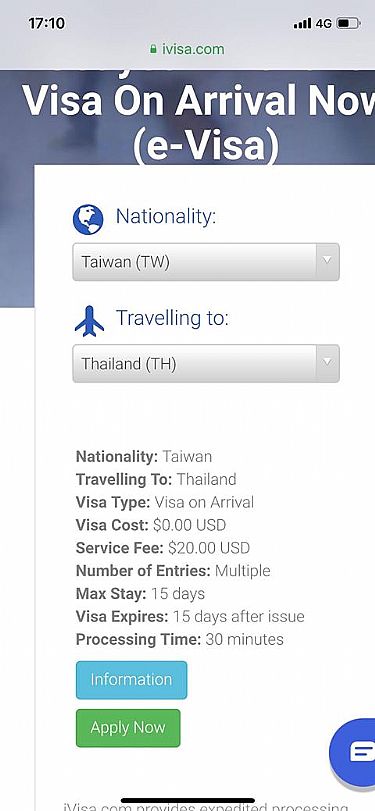Click the arrow on the Travelling to select box
The width and height of the screenshot is (375, 811).
coord(327,363)
